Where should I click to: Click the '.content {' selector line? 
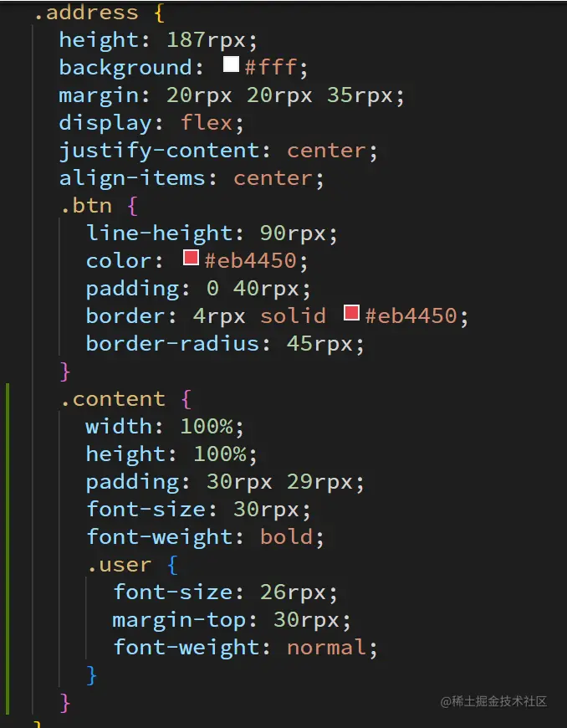pyautogui.click(x=126, y=399)
